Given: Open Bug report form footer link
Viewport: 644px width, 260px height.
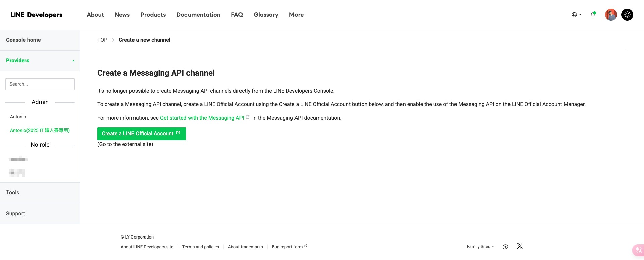Looking at the screenshot, I should pos(289,247).
